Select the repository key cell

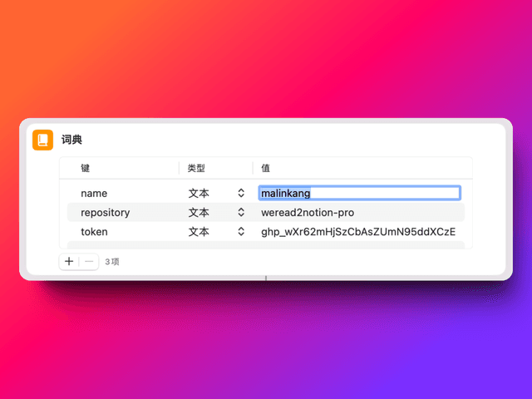click(105, 213)
